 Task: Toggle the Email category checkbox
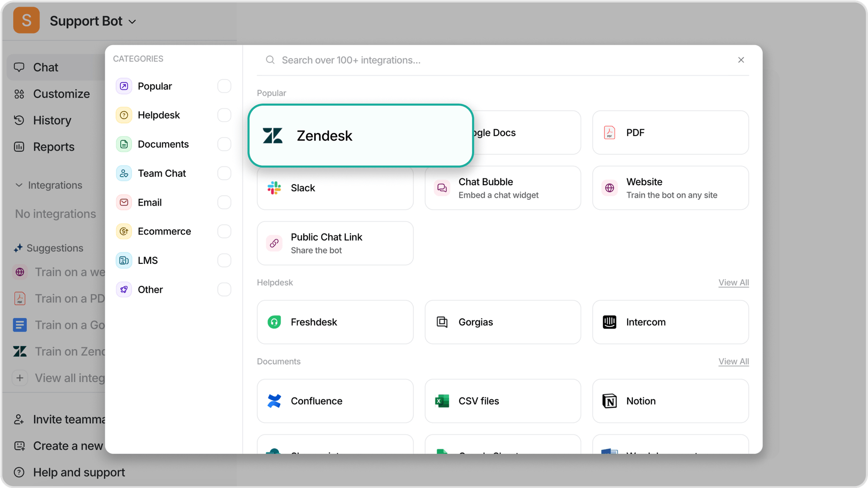tap(224, 202)
